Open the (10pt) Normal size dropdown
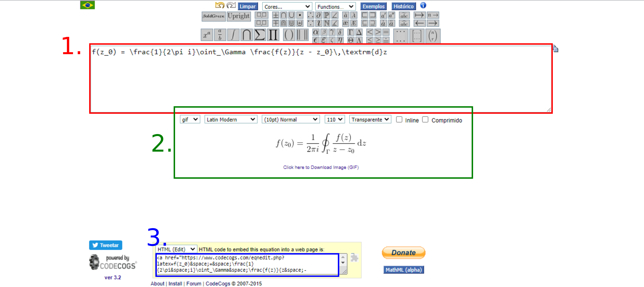Viewport: 644px width, 287px height. (290, 119)
